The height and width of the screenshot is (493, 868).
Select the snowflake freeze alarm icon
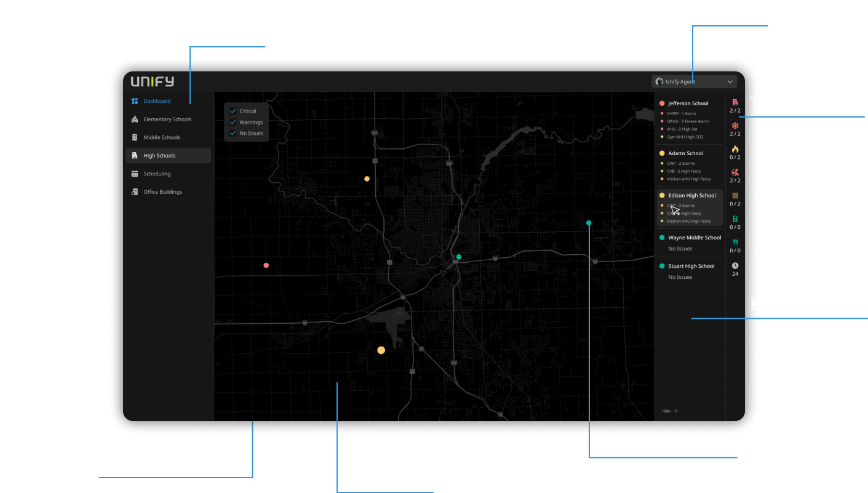click(x=735, y=125)
